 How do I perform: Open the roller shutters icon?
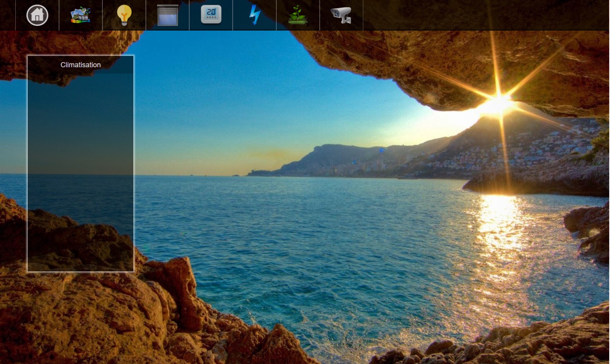coord(168,15)
